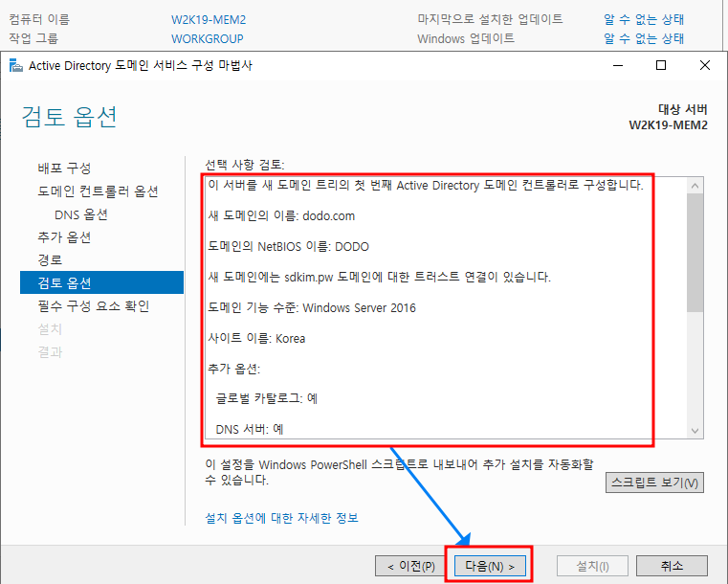Select the DNS 옵션 step
The height and width of the screenshot is (584, 728).
tap(81, 214)
